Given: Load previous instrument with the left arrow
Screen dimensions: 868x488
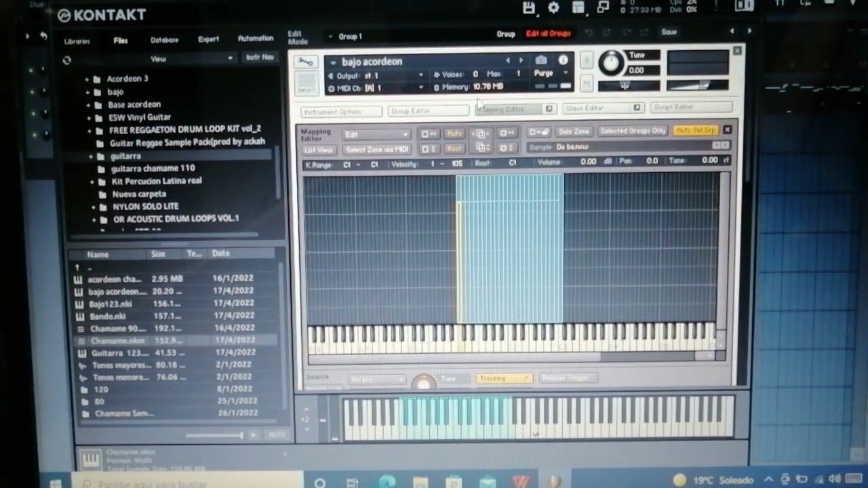Looking at the screenshot, I should click(x=507, y=61).
